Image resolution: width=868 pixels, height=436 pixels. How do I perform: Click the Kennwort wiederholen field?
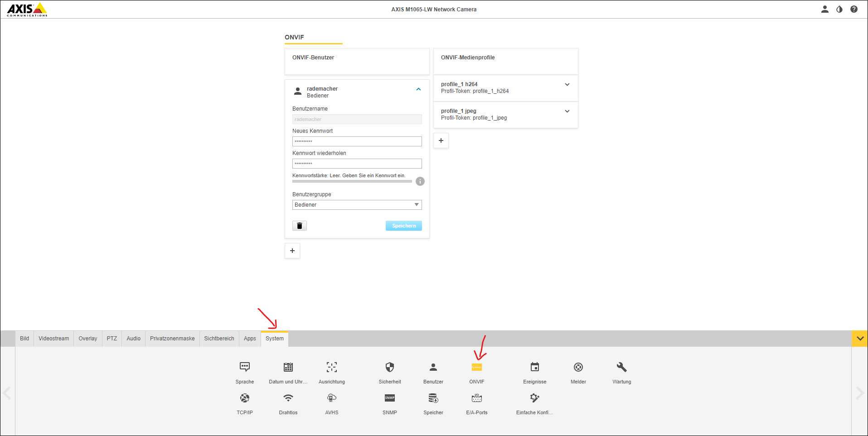tap(357, 164)
